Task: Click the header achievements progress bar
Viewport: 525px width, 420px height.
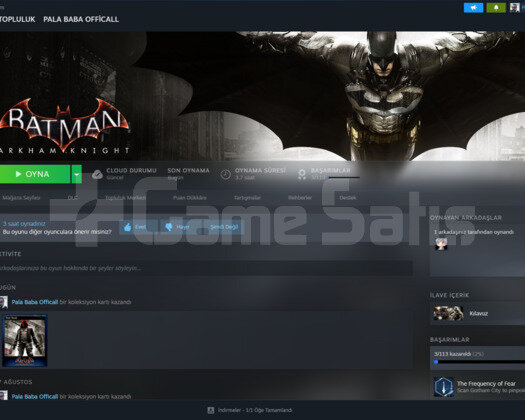Action: [x=344, y=178]
